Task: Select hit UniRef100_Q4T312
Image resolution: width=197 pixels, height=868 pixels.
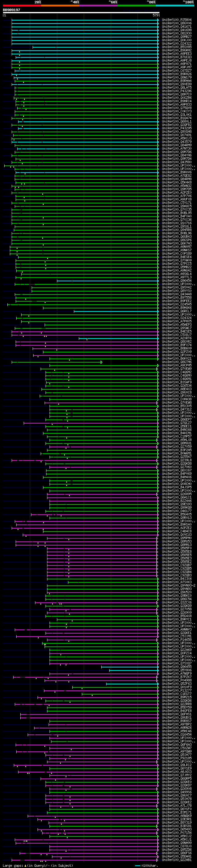Action: pyautogui.click(x=176, y=410)
